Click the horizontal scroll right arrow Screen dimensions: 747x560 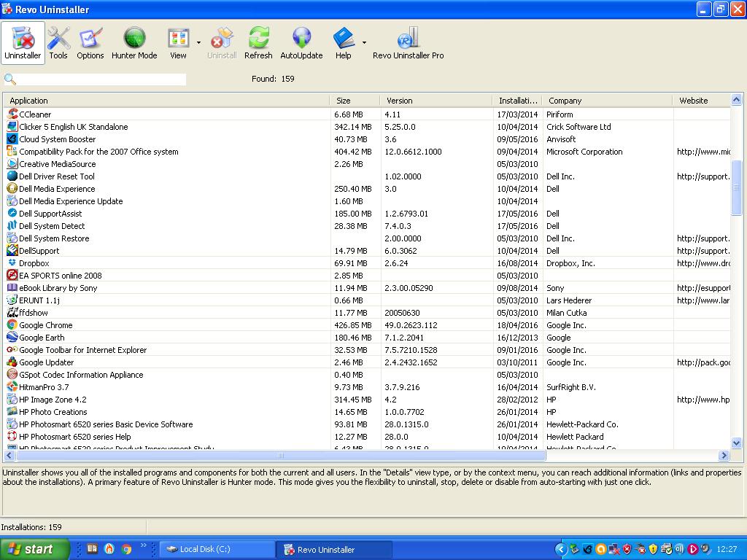[x=724, y=455]
